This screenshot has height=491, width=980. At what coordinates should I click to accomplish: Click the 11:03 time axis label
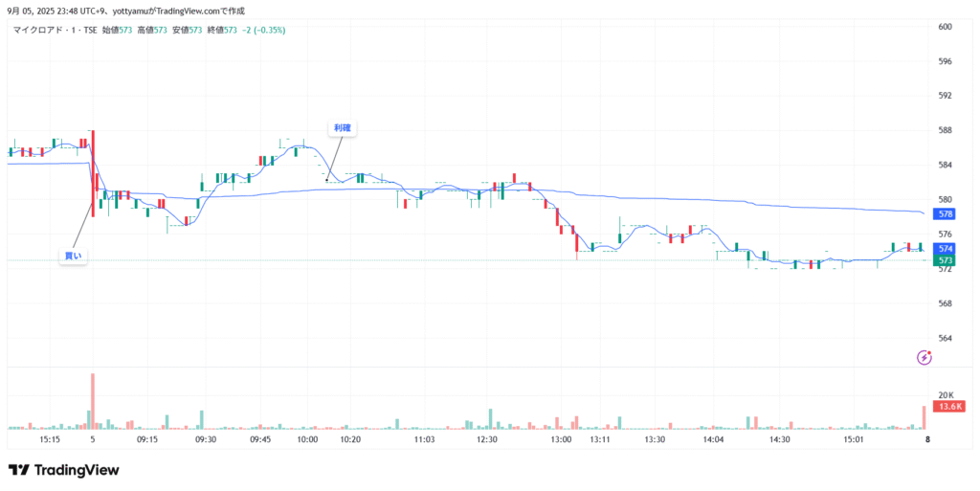click(424, 439)
